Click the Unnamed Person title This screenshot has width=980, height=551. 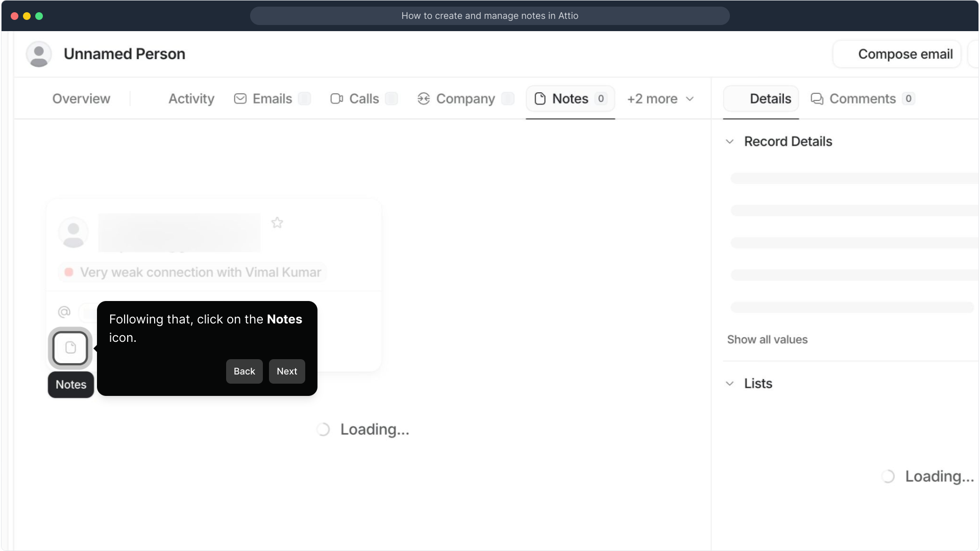click(125, 54)
